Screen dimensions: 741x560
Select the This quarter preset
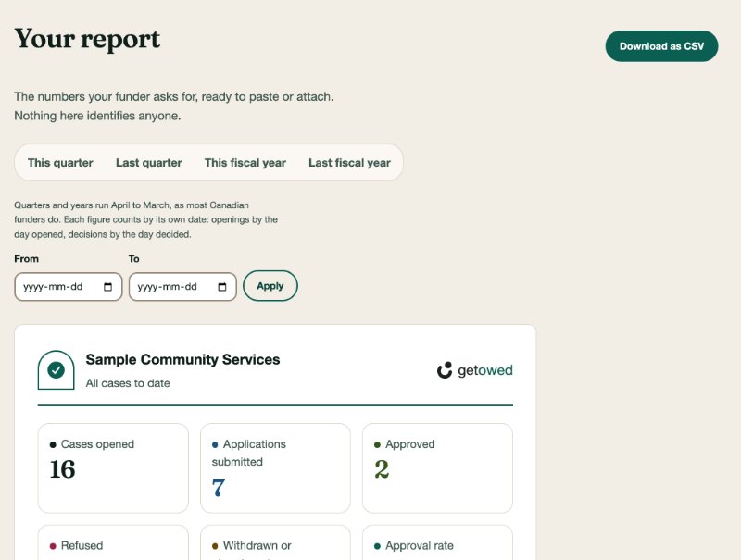point(60,163)
